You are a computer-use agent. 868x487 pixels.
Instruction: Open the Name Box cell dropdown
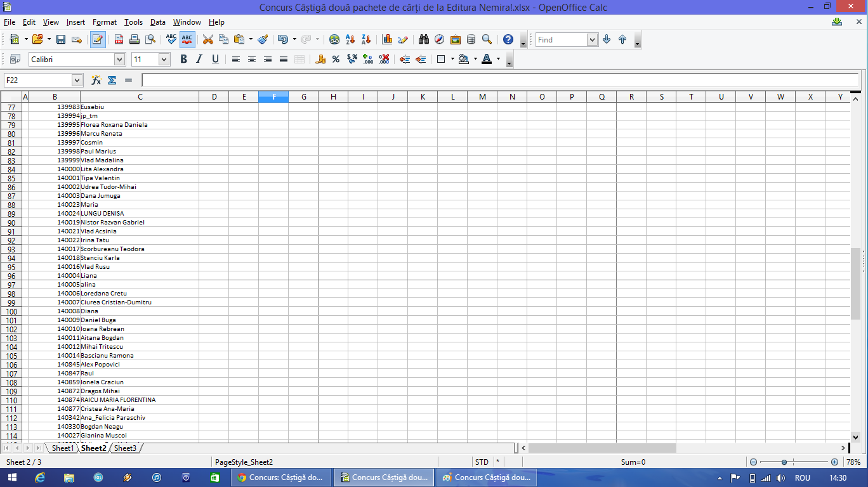[77, 81]
